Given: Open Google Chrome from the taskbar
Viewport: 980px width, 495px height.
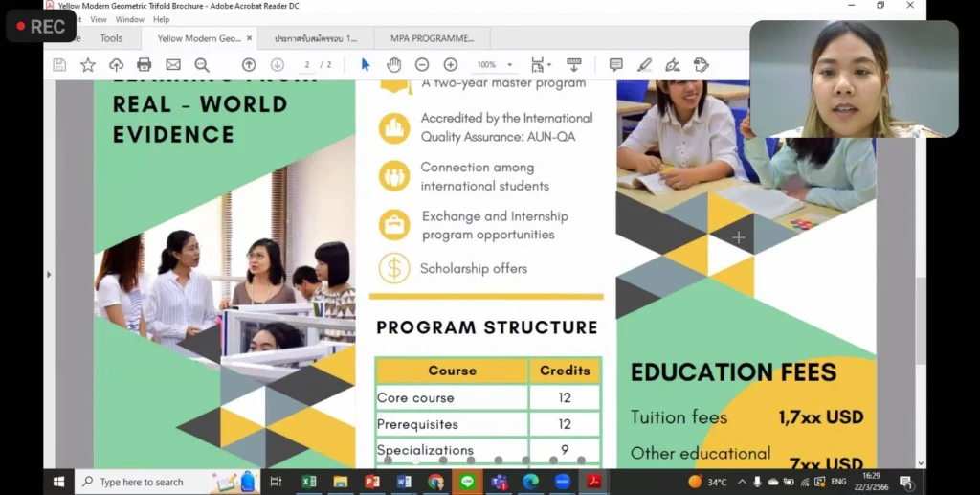Looking at the screenshot, I should coord(435,482).
